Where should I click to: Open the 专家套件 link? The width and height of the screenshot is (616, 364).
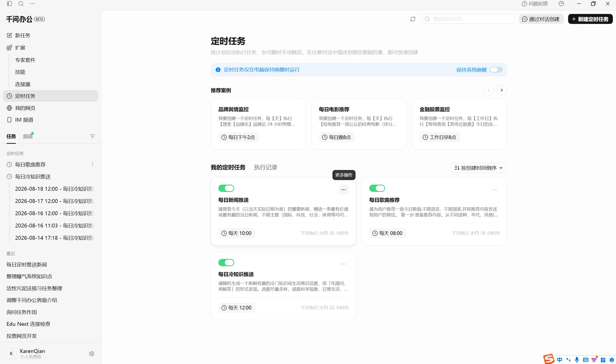(25, 60)
